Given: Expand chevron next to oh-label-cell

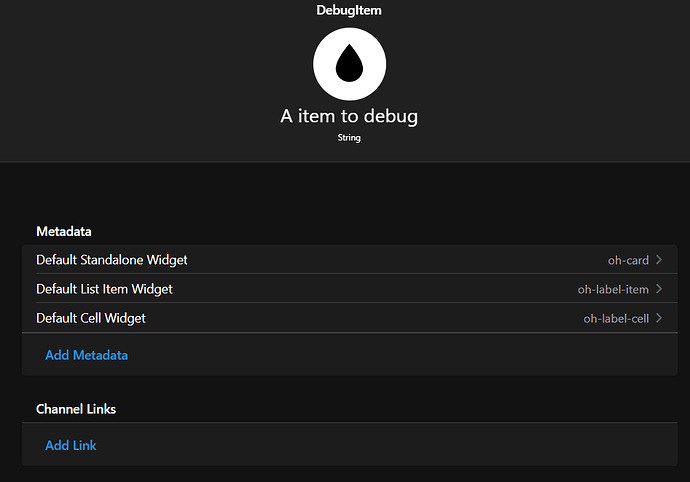Looking at the screenshot, I should [x=659, y=318].
